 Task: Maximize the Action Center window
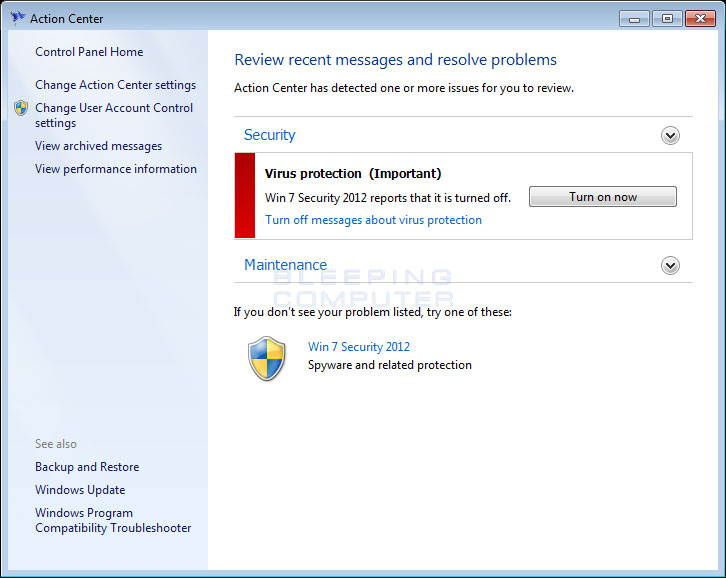664,18
